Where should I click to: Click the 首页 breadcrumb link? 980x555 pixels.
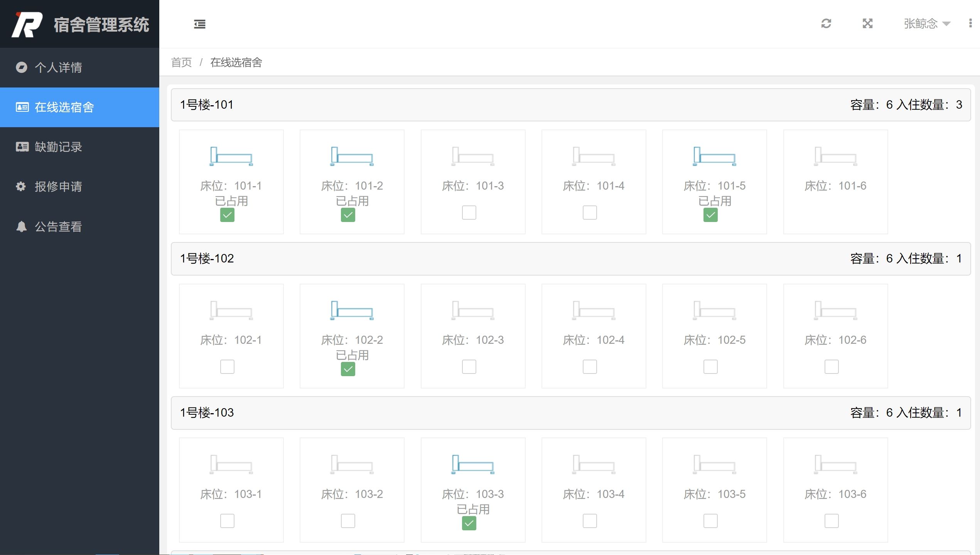[181, 62]
